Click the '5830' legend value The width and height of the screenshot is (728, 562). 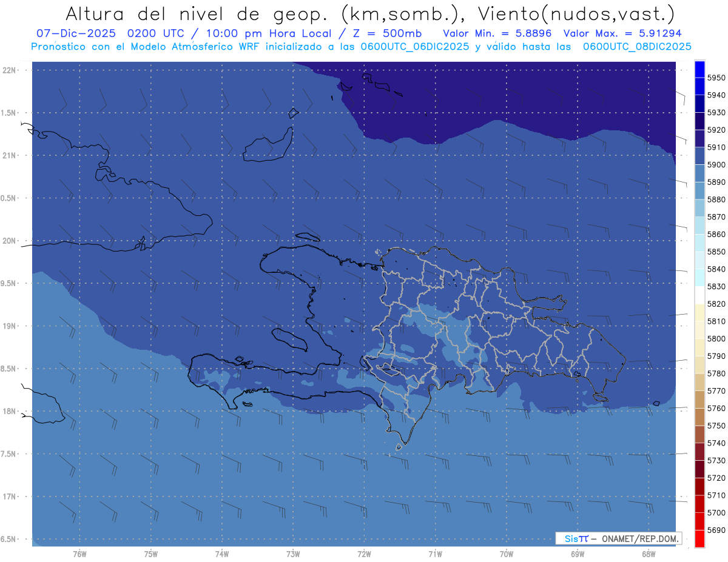pyautogui.click(x=716, y=287)
